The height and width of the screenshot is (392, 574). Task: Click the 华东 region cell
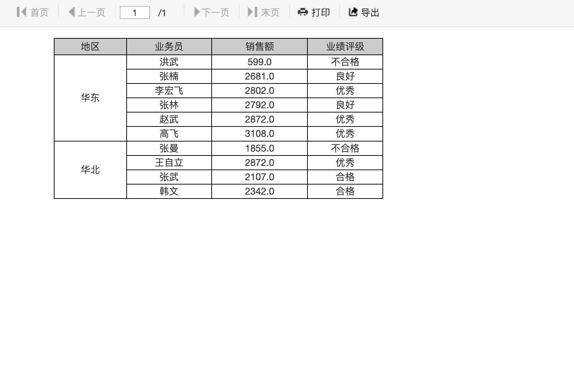[x=90, y=98]
